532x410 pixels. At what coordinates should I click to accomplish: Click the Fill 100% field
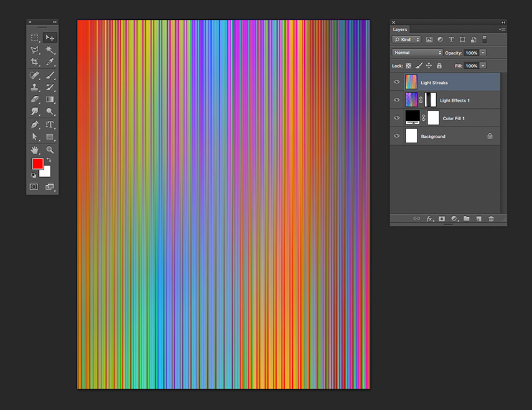tap(472, 66)
